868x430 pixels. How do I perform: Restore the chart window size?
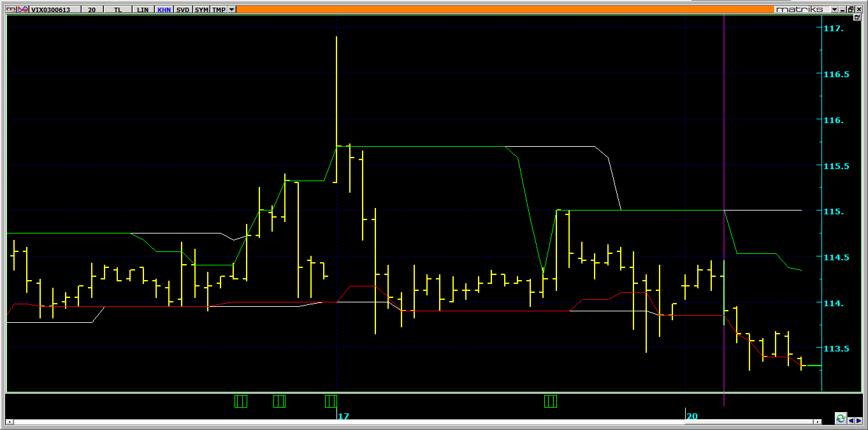tap(850, 10)
